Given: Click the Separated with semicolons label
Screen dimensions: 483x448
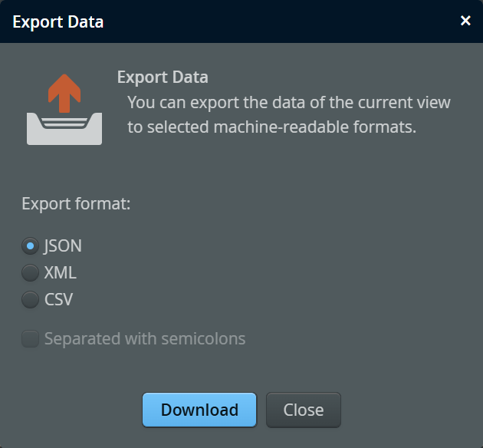Looking at the screenshot, I should pos(145,338).
